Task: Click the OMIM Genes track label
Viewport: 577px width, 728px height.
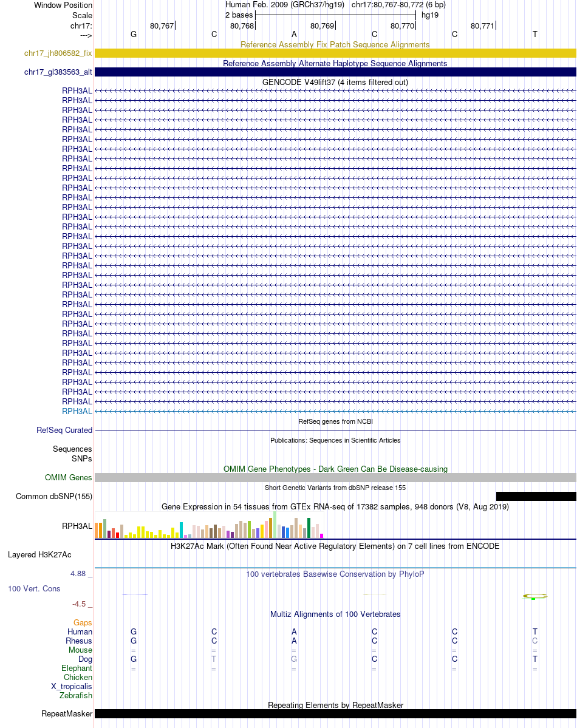Action: [x=68, y=478]
